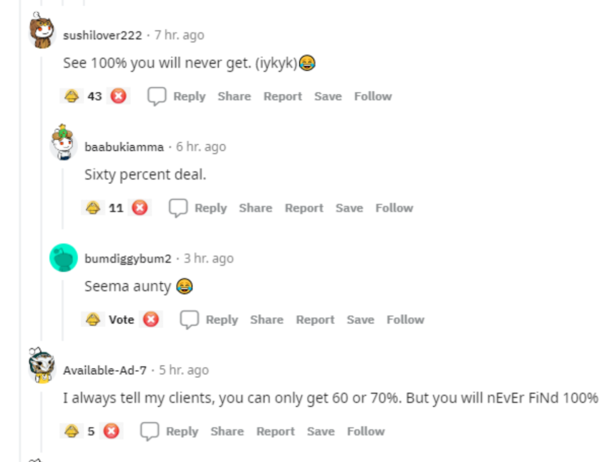Upvote bumdiggybum2's Seema aunty comment

coord(92,320)
